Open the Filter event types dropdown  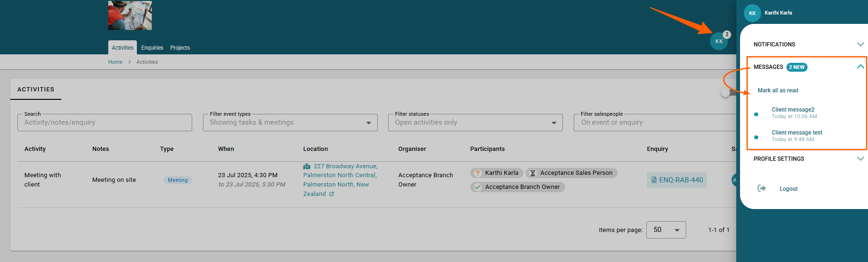[290, 122]
